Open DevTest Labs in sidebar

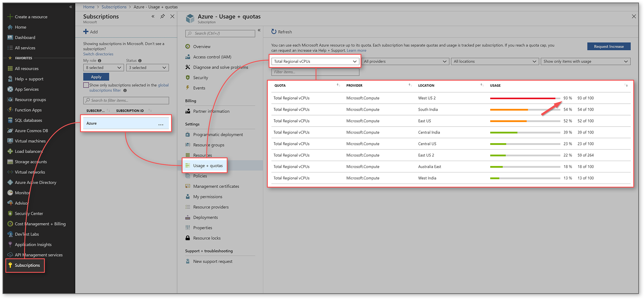27,234
